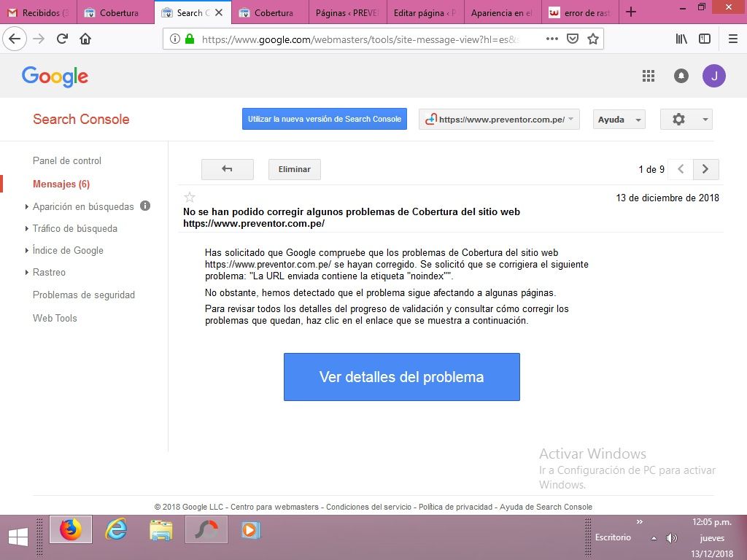Screen dimensions: 747x560
Task: Toggle the Firefox sidebar view
Action: click(705, 39)
